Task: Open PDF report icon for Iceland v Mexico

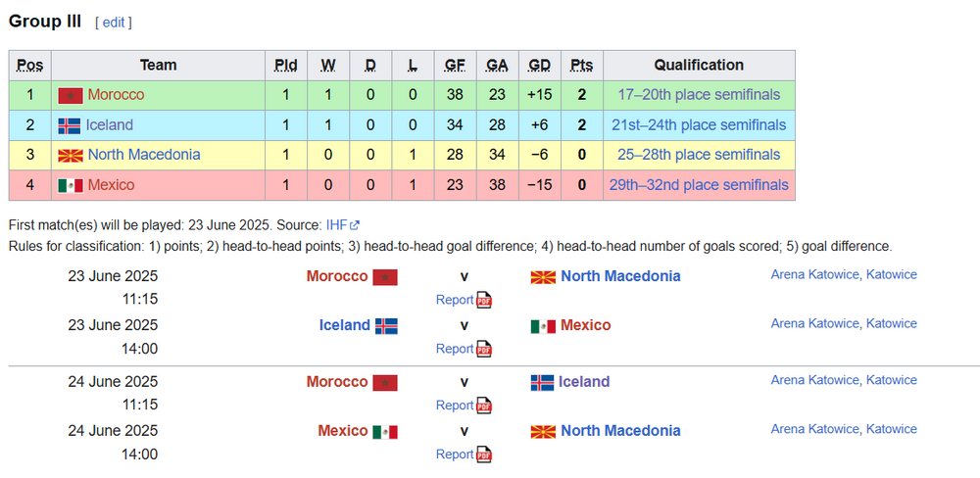Action: click(484, 350)
